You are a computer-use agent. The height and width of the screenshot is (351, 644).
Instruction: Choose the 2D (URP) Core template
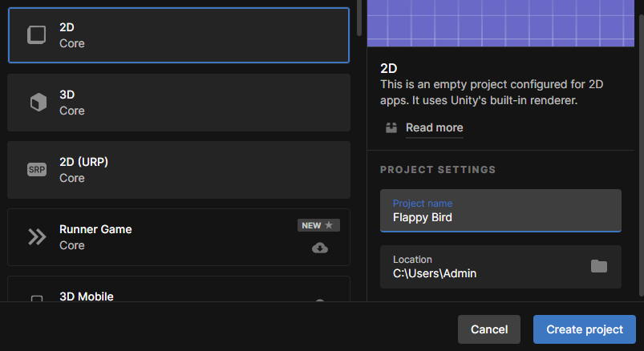coord(179,170)
